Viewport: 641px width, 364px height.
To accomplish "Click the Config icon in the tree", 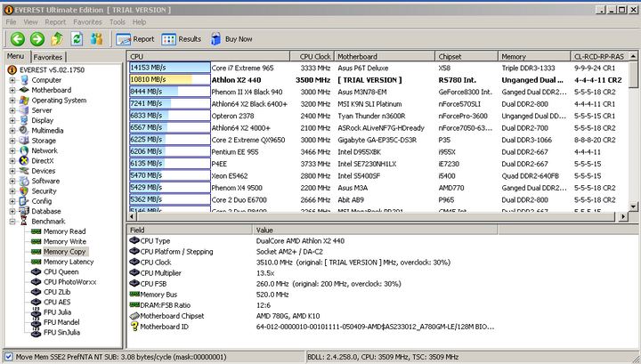I will (x=24, y=201).
